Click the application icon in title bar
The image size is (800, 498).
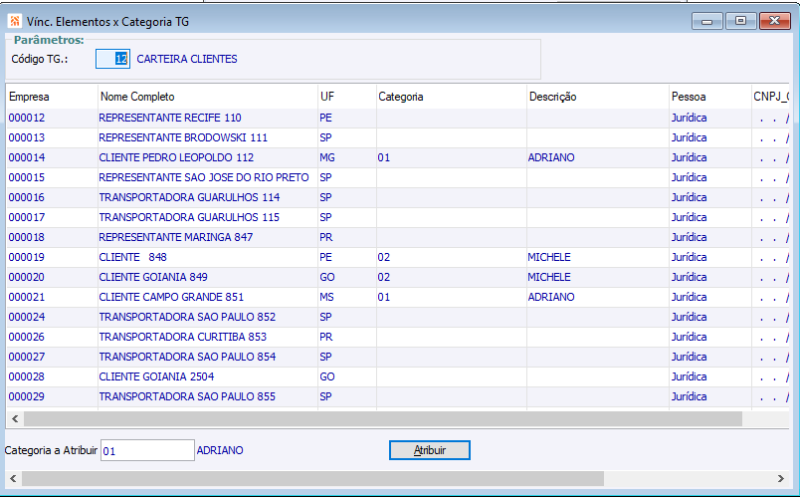coord(15,21)
